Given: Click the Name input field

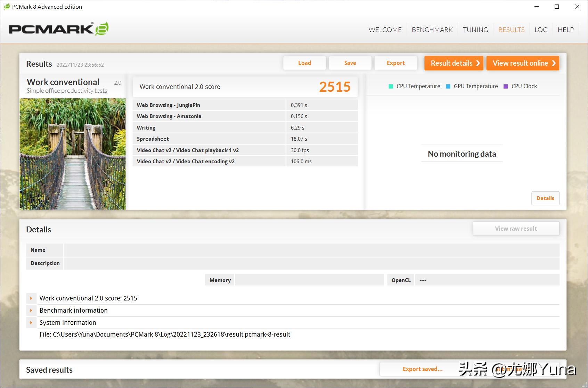Looking at the screenshot, I should (312, 250).
